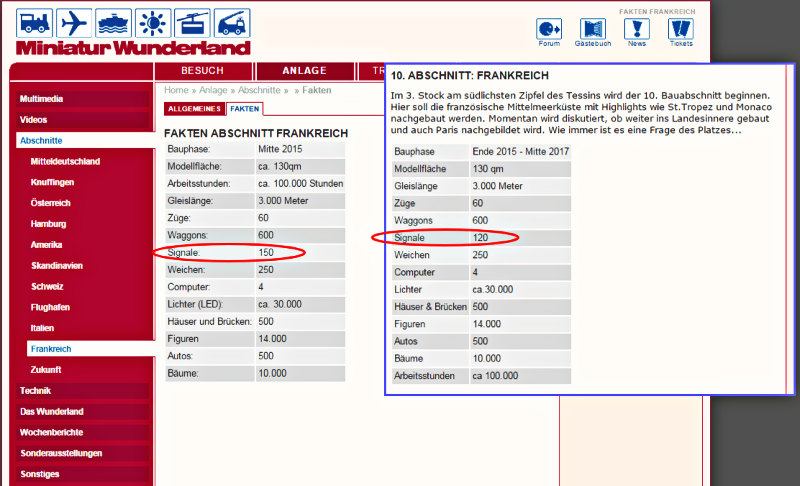The width and height of the screenshot is (800, 486).
Task: Select Knuffingen in the sidebar
Action: tap(52, 182)
